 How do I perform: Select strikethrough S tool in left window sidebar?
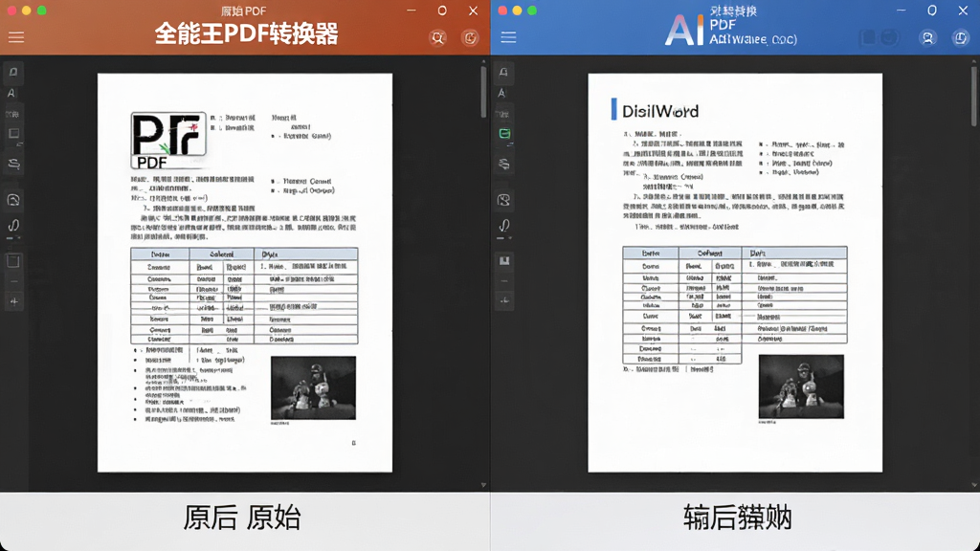(13, 165)
